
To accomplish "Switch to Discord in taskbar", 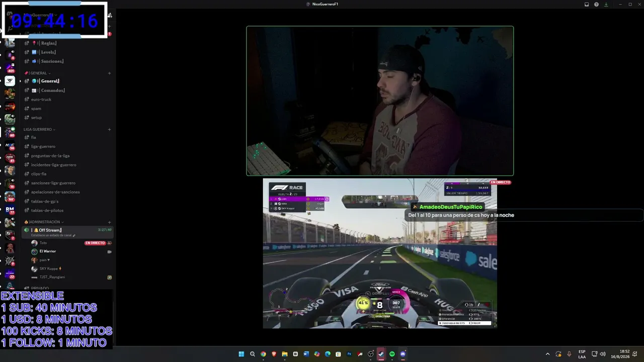I will click(403, 354).
